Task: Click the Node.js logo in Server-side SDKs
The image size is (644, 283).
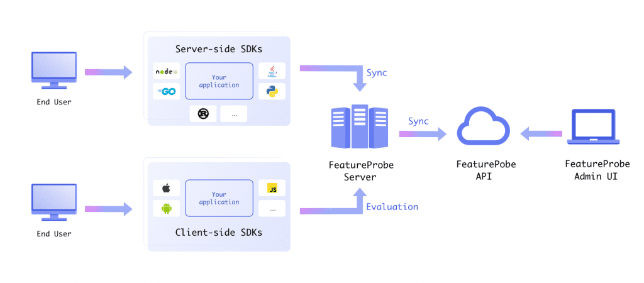Action: tap(166, 71)
